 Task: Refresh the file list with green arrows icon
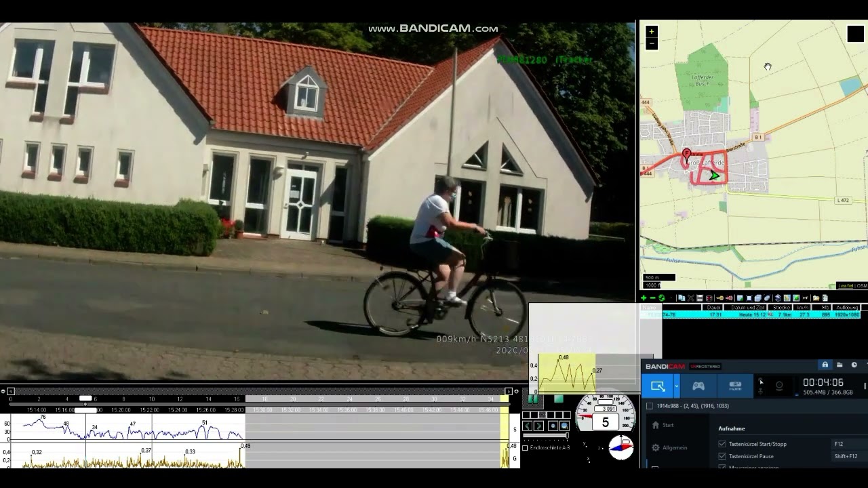(662, 298)
